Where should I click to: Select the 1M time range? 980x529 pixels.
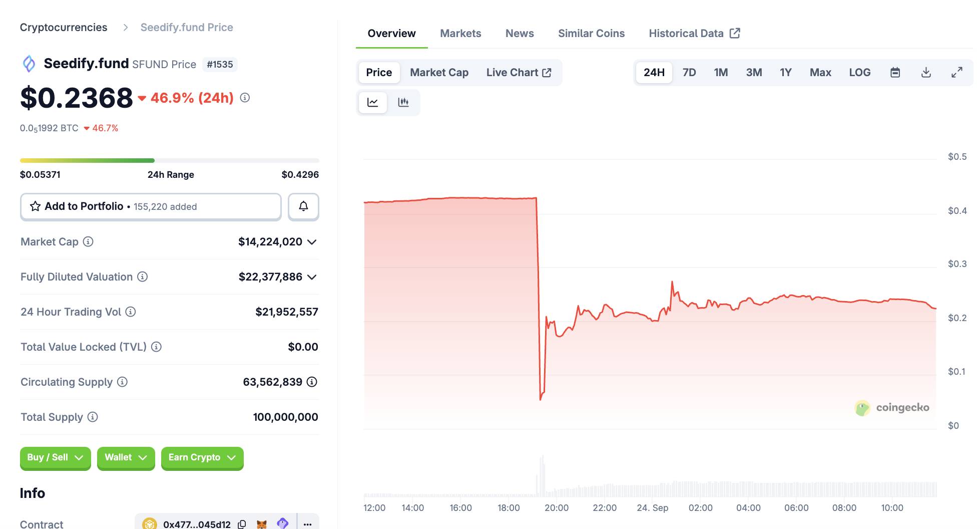tap(721, 73)
